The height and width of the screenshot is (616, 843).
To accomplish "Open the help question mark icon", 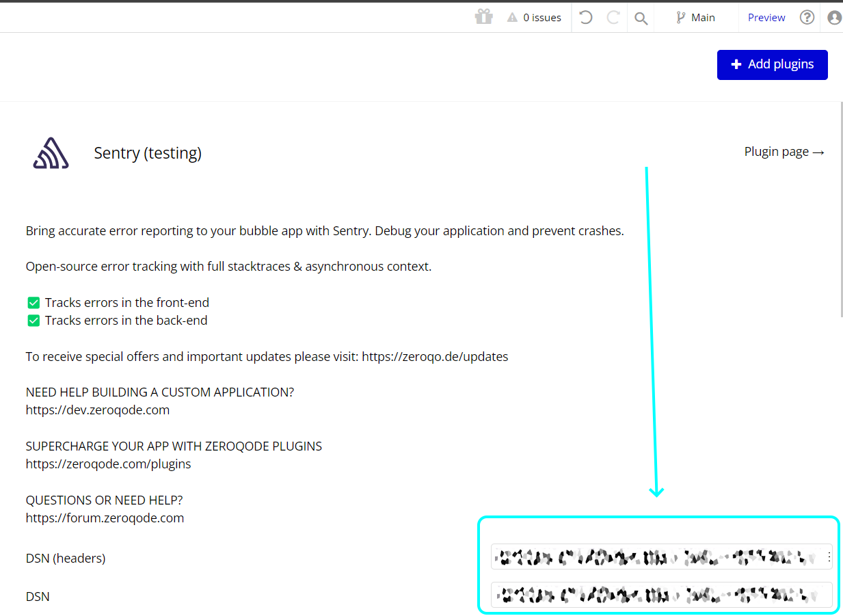I will [x=807, y=18].
